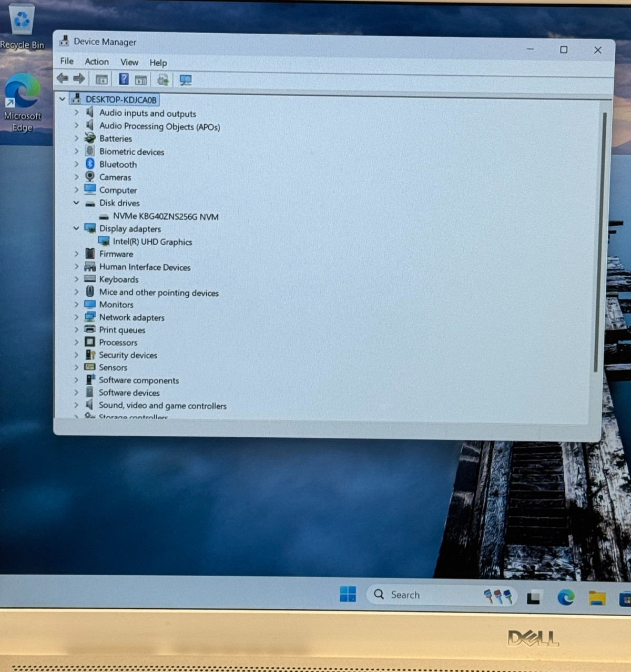
Task: Expand Audio Processing Objects (APOs) node
Action: point(76,125)
